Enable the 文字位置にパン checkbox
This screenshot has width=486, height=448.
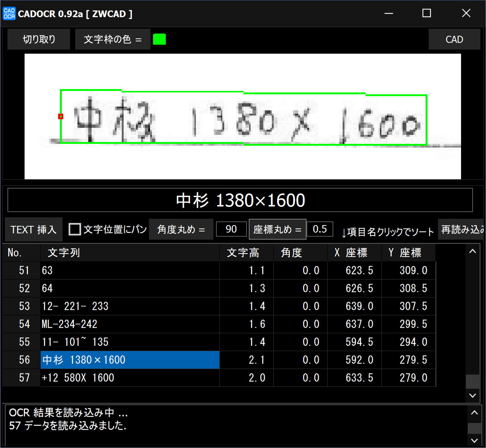75,229
